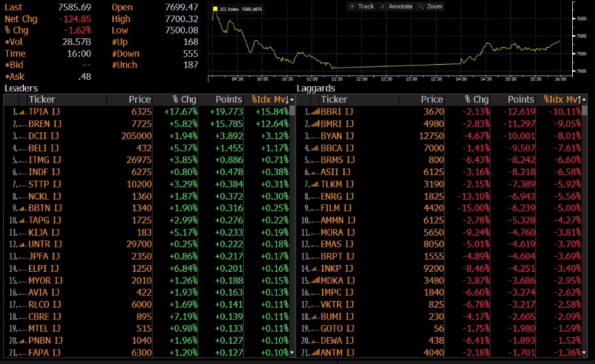Image resolution: width=595 pixels, height=364 pixels.
Task: Open the GOTO IJ ticker row
Action: [x=337, y=329]
